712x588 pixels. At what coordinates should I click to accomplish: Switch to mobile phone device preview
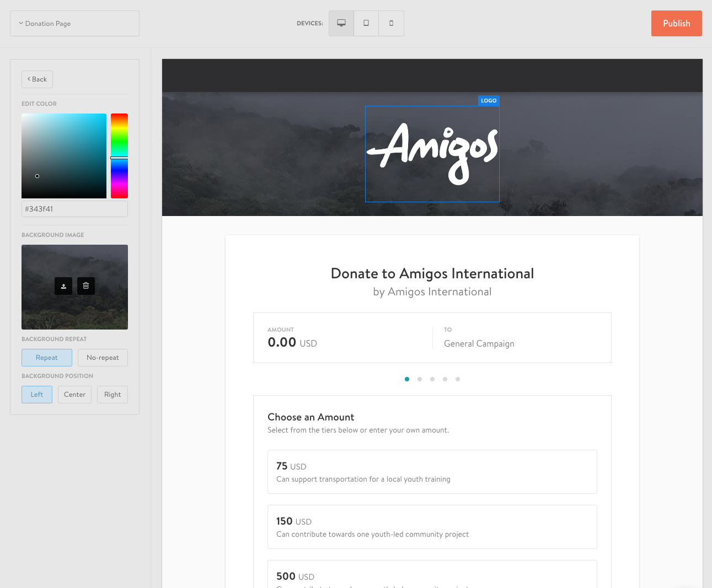coord(391,23)
